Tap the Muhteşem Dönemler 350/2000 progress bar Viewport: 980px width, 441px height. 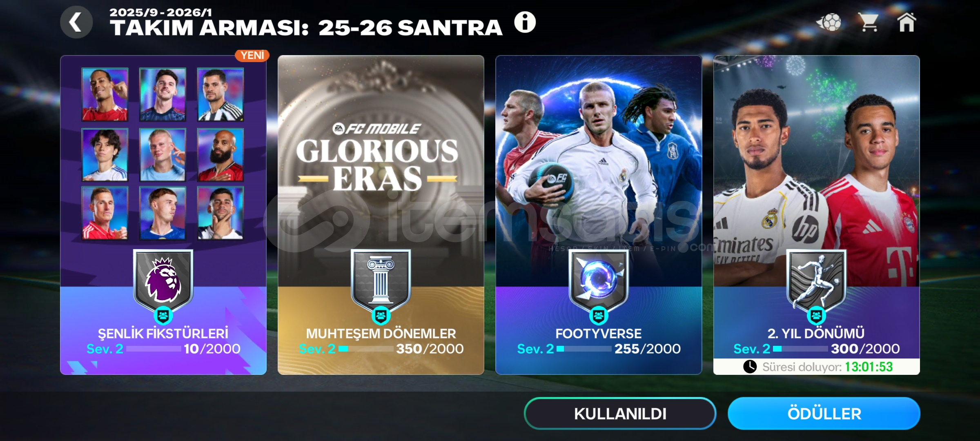pyautogui.click(x=366, y=349)
